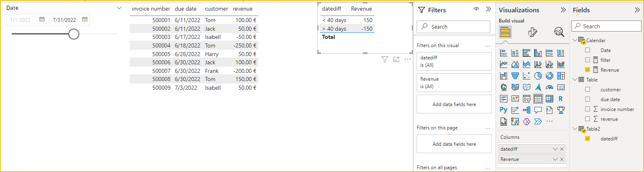The image size is (644, 172).
Task: Check the revenue field in Table
Action: pos(588,119)
